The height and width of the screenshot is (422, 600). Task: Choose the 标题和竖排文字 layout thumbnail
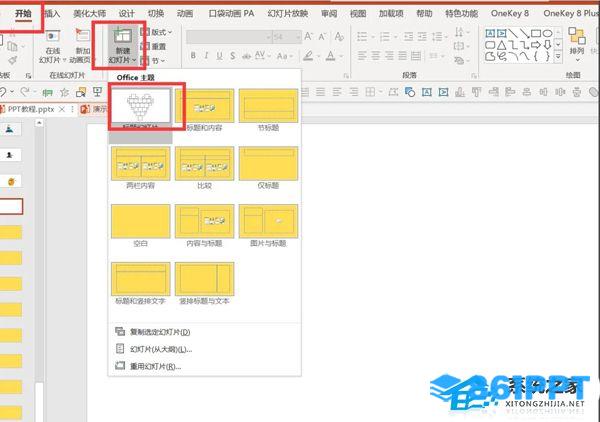point(140,279)
